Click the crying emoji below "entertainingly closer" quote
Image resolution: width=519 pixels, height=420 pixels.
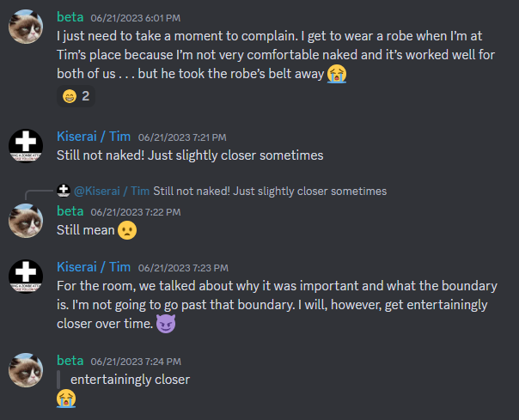click(66, 399)
